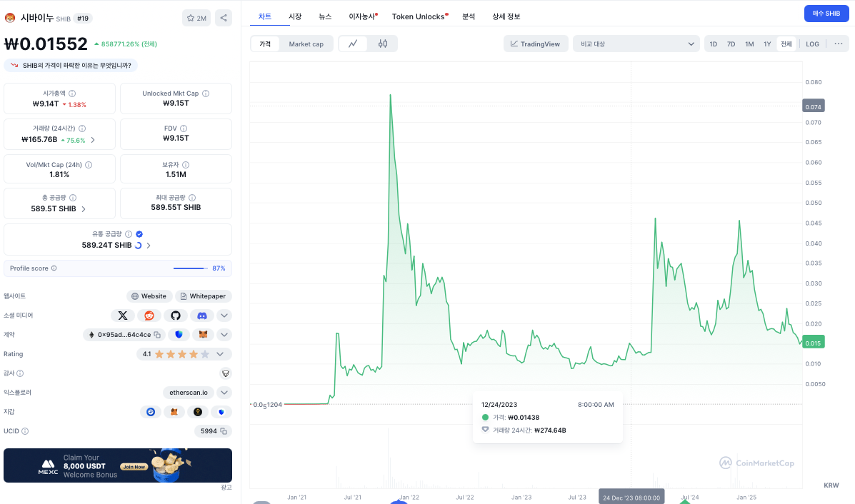Click the Profile score progress bar

[x=190, y=268]
